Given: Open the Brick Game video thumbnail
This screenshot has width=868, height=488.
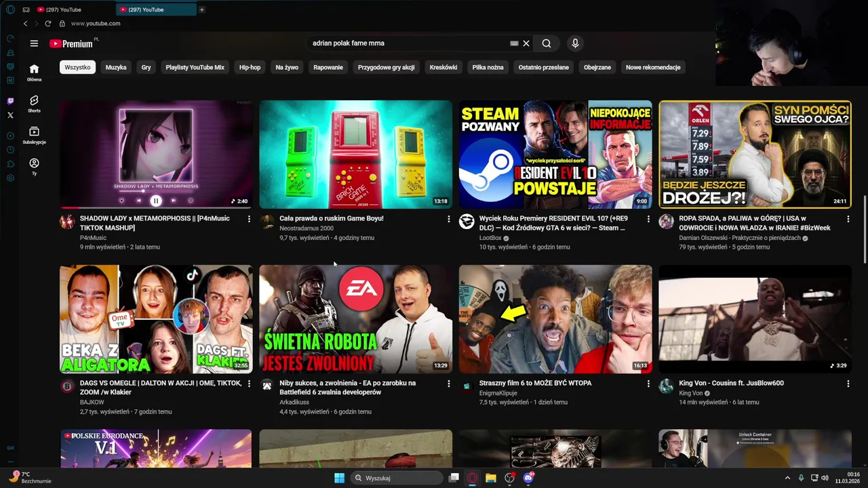Looking at the screenshot, I should (x=355, y=155).
